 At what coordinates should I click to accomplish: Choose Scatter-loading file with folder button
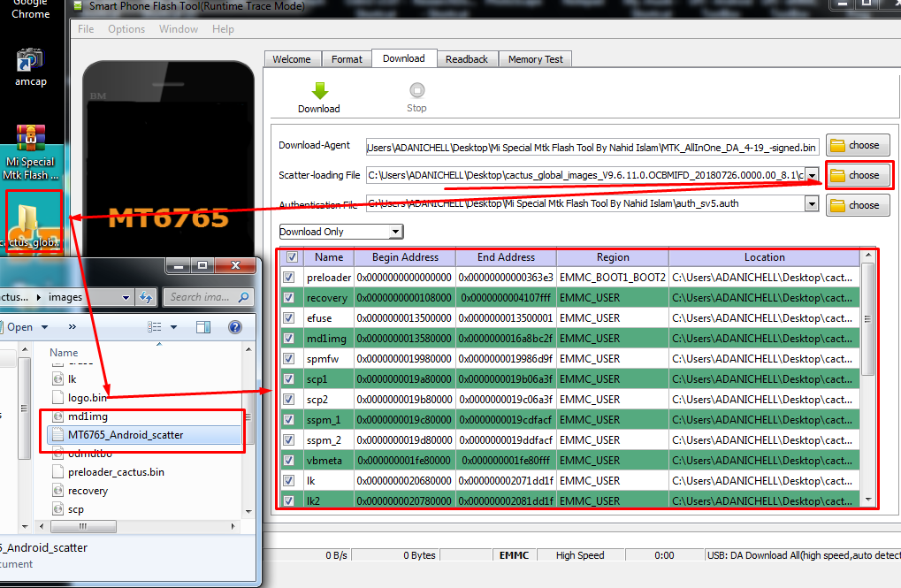(858, 175)
